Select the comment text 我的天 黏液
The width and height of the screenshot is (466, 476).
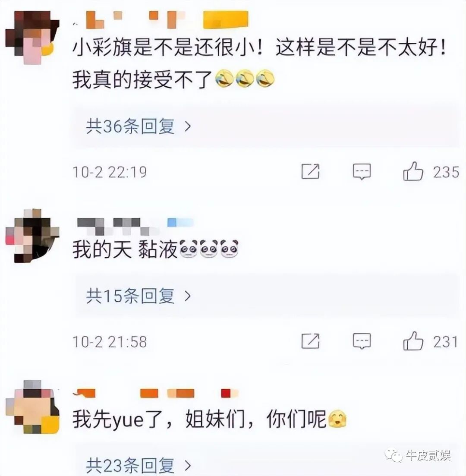125,250
